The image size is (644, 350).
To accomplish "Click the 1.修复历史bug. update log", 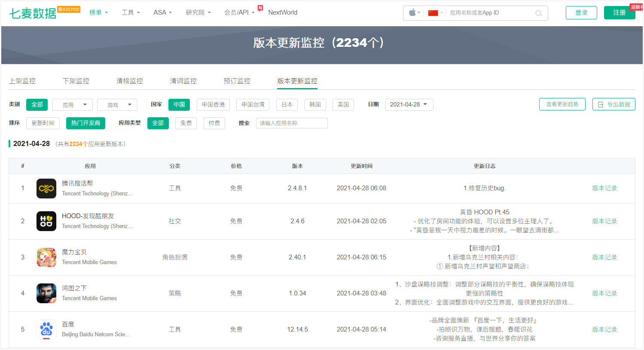I will (x=484, y=189).
